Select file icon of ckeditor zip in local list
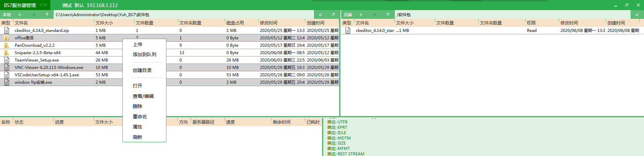644x156 pixels. tap(6, 30)
